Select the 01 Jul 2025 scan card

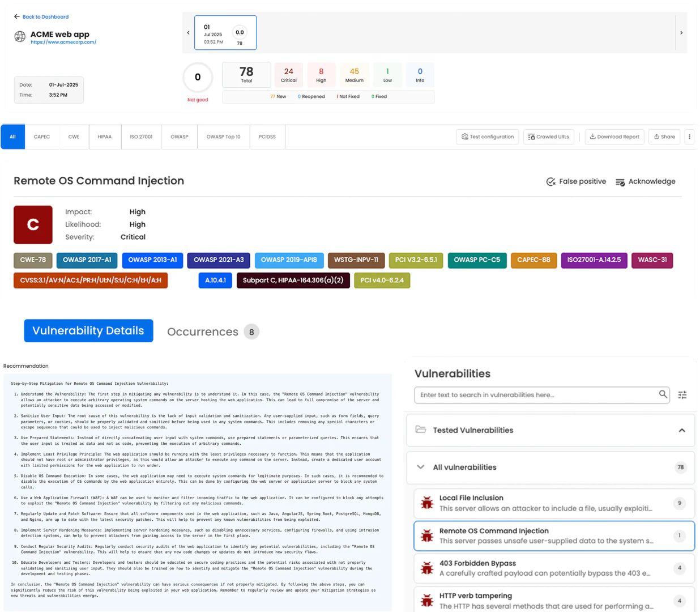[x=225, y=33]
